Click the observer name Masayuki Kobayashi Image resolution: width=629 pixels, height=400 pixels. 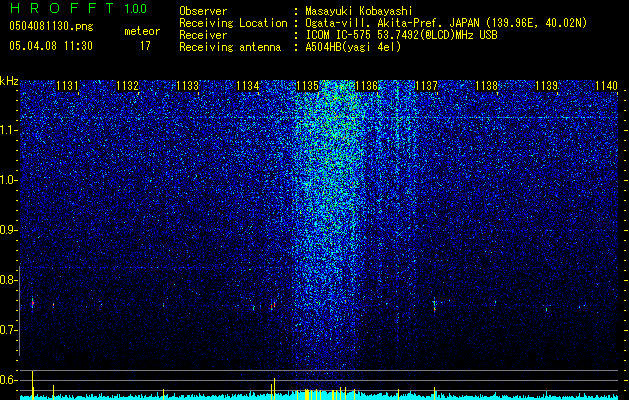click(x=359, y=12)
